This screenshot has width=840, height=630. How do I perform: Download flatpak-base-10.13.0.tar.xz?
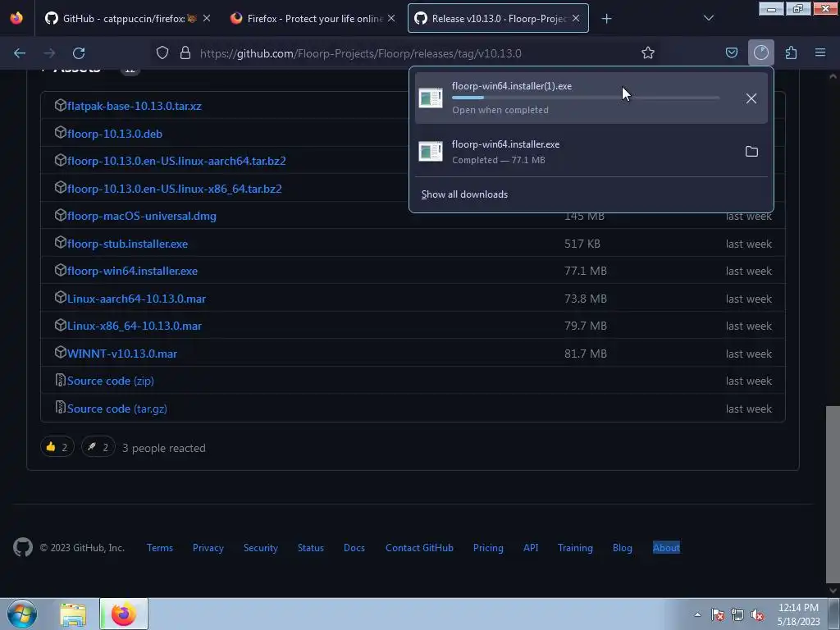(x=135, y=106)
